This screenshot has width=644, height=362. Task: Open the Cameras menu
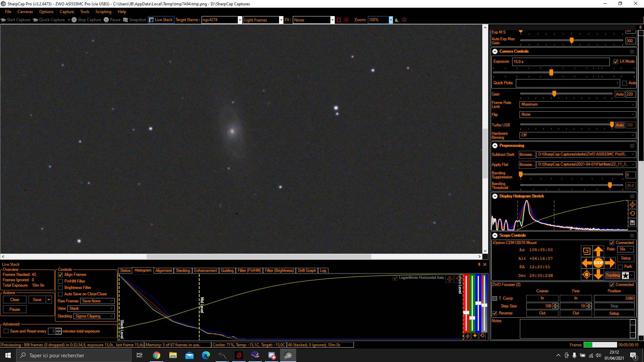(x=25, y=12)
